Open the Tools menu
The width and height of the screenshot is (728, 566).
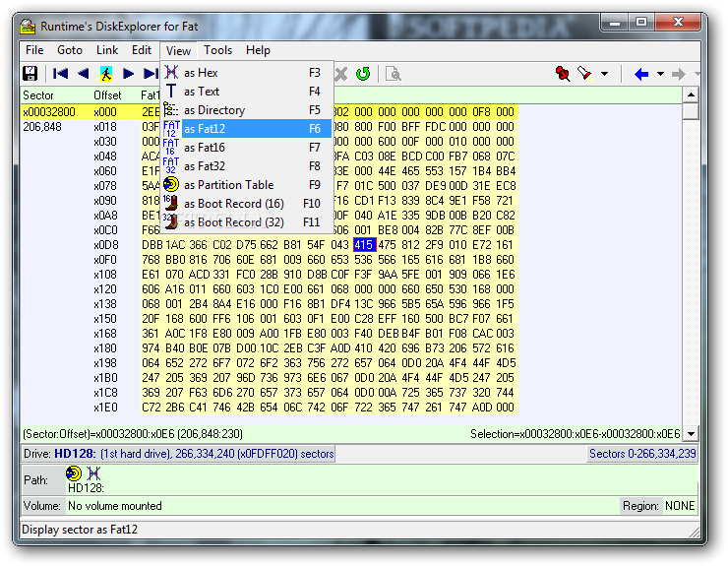217,50
